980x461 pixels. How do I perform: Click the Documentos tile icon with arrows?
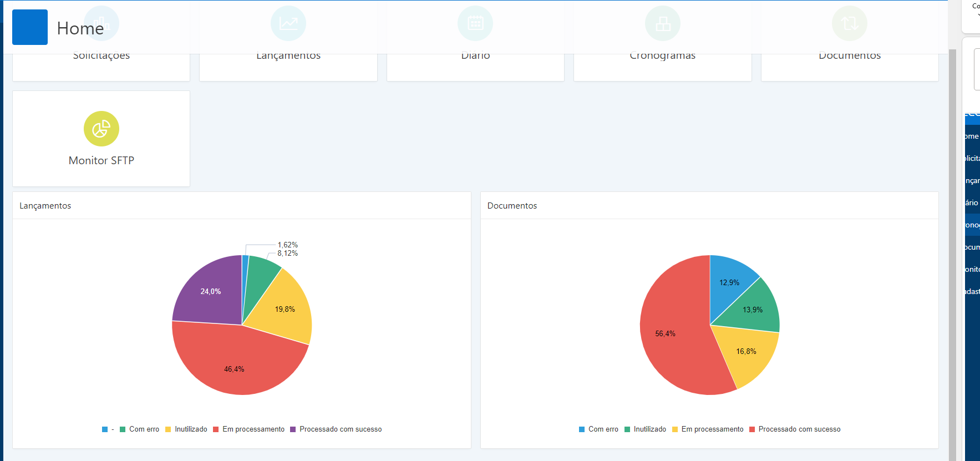pyautogui.click(x=849, y=23)
